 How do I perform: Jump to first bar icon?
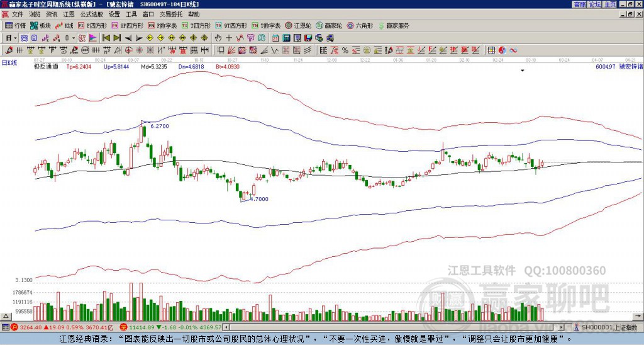[x=106, y=38]
